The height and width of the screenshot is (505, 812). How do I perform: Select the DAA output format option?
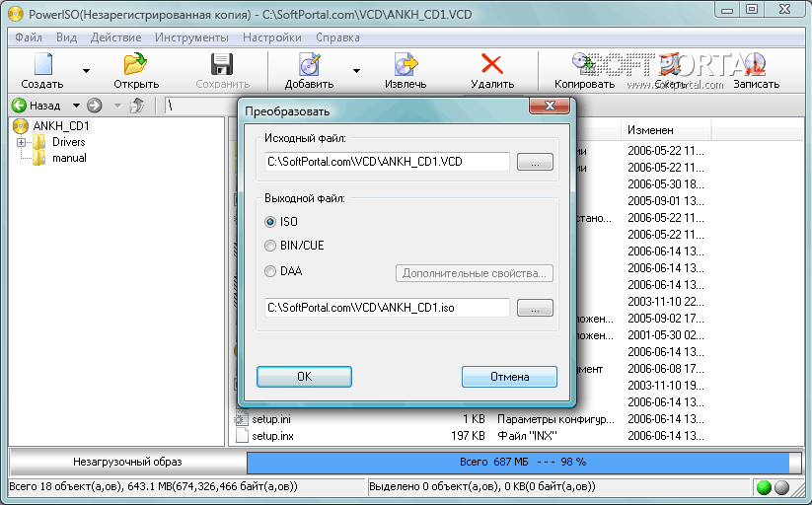tap(270, 271)
